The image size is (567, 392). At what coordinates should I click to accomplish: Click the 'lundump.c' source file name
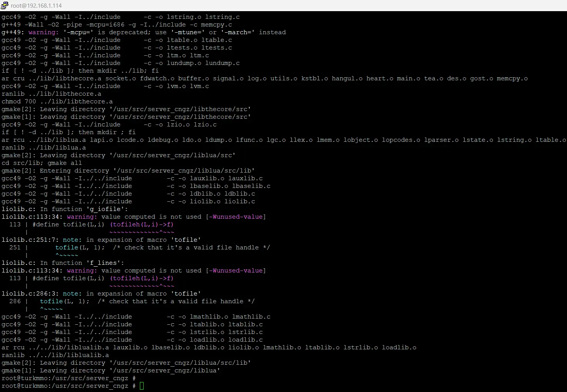pos(222,63)
